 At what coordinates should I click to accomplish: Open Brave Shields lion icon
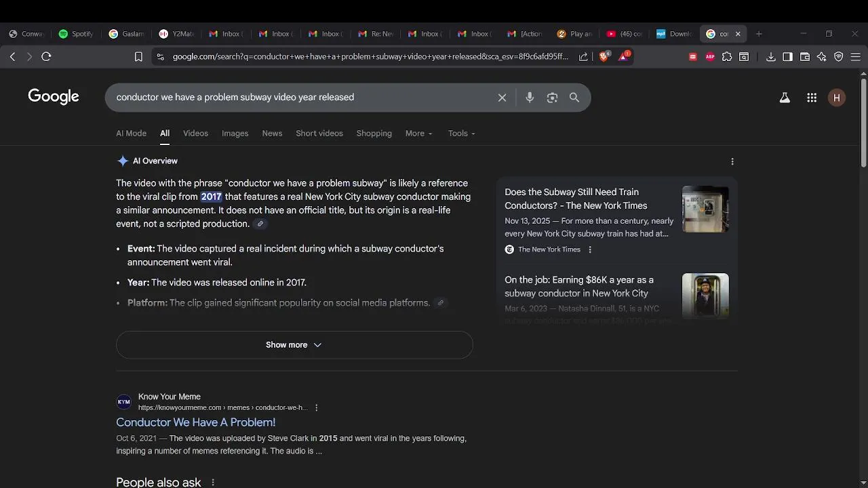click(x=604, y=56)
